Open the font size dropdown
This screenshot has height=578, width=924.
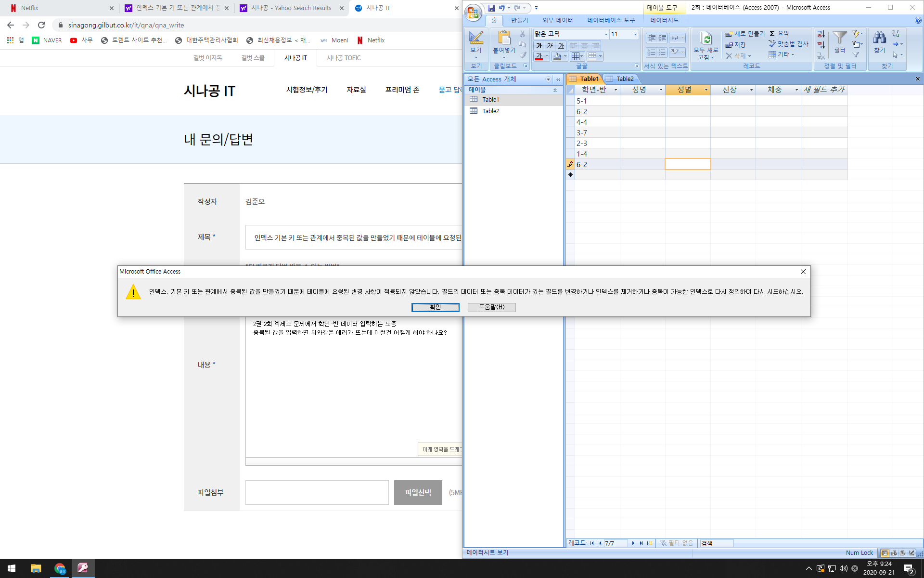click(635, 34)
